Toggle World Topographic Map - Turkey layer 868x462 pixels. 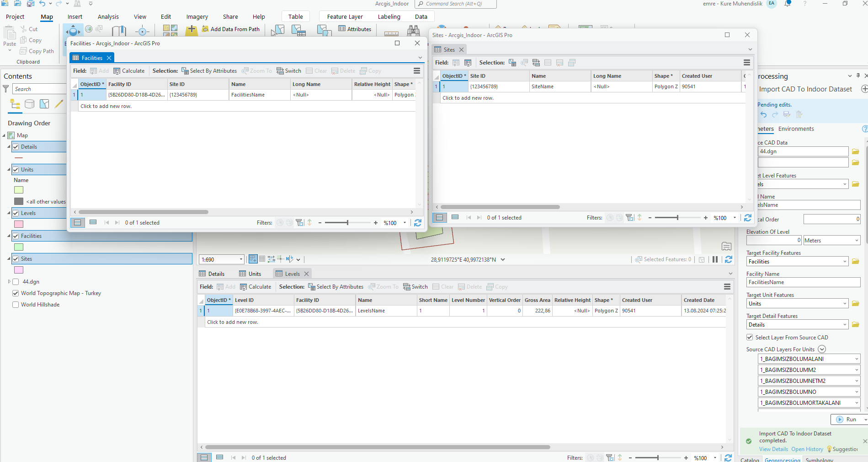pyautogui.click(x=16, y=293)
